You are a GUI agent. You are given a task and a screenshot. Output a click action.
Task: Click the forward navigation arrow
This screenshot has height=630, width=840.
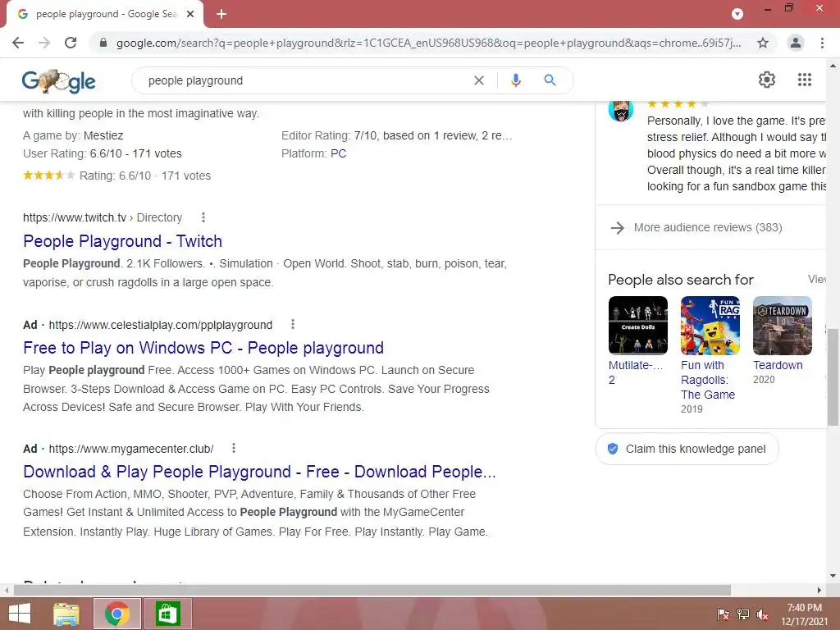pyautogui.click(x=44, y=43)
